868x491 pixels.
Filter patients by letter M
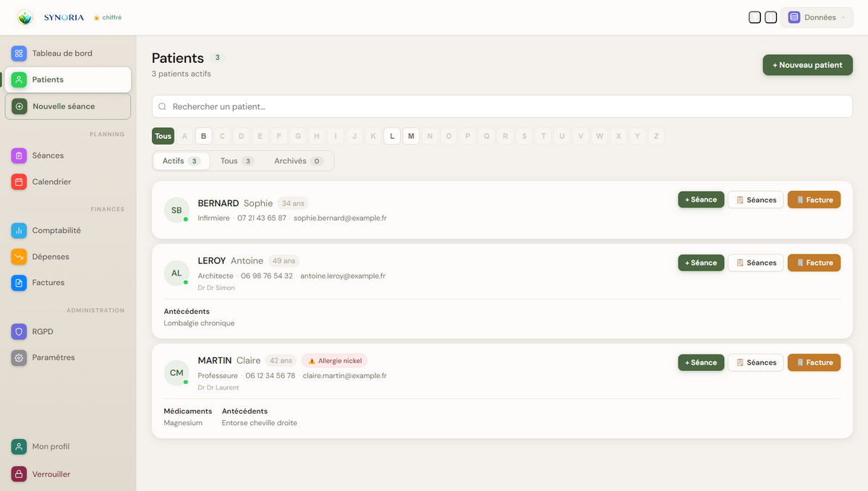click(411, 136)
